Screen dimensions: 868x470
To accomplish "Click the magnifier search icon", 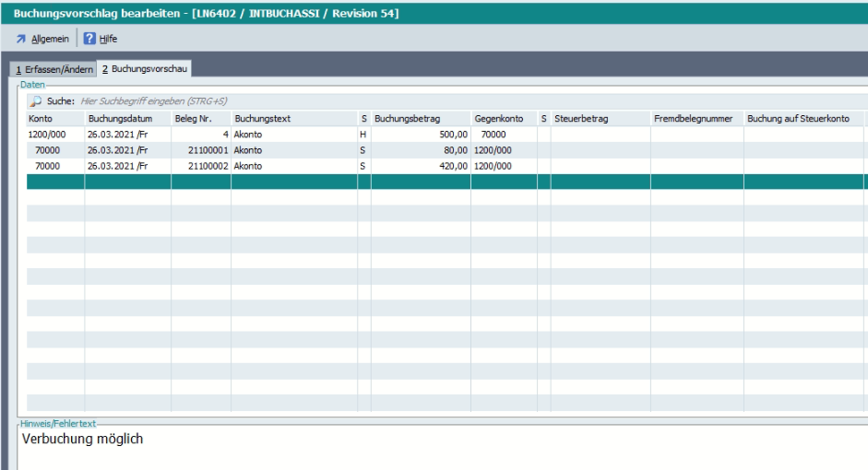I will (x=36, y=100).
